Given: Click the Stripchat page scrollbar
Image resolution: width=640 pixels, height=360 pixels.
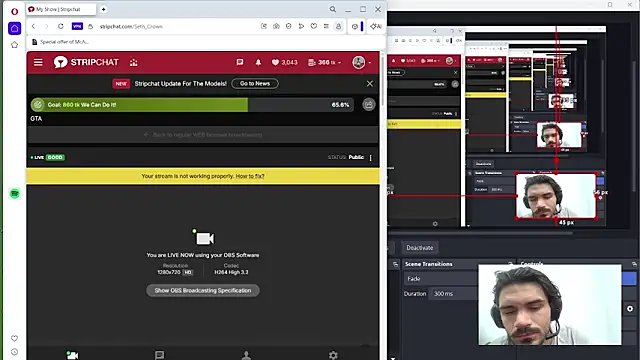Looking at the screenshot, I should pyautogui.click(x=382, y=82).
